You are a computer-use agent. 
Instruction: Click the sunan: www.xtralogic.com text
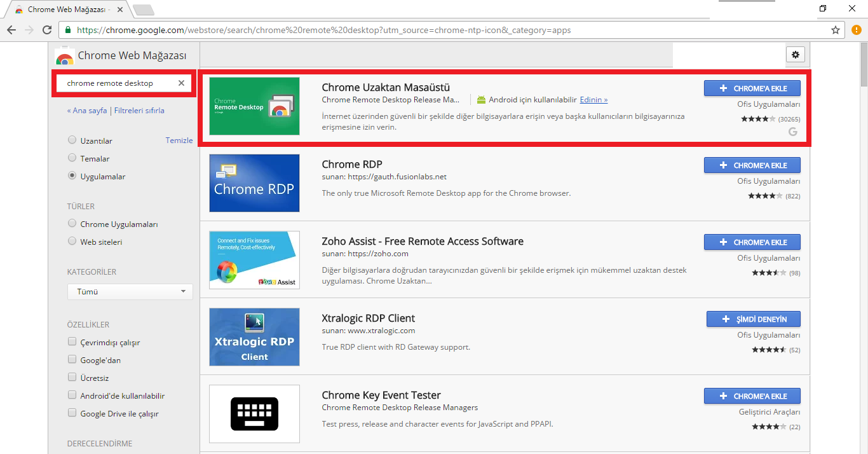click(x=369, y=331)
